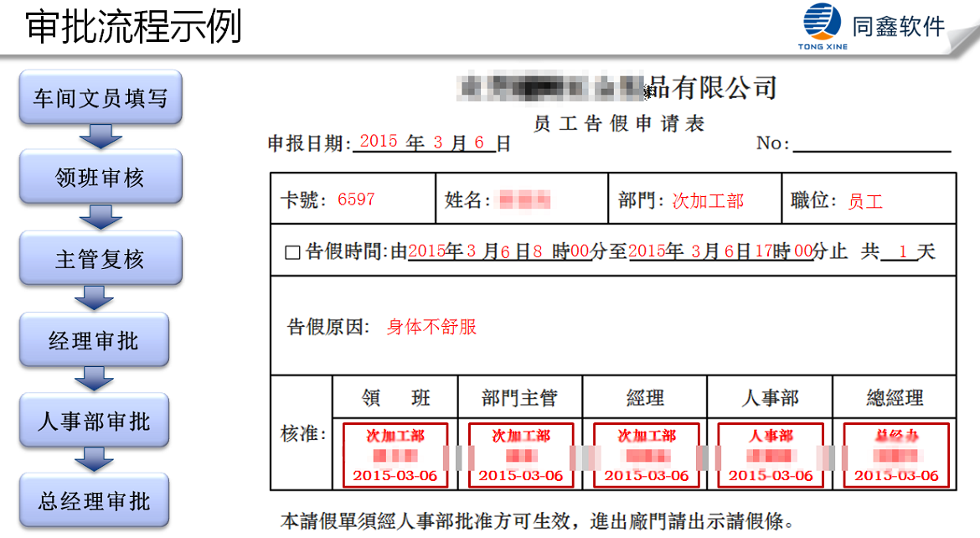Click arrow below 主管复核 step
Image resolution: width=980 pixels, height=538 pixels.
[94, 297]
